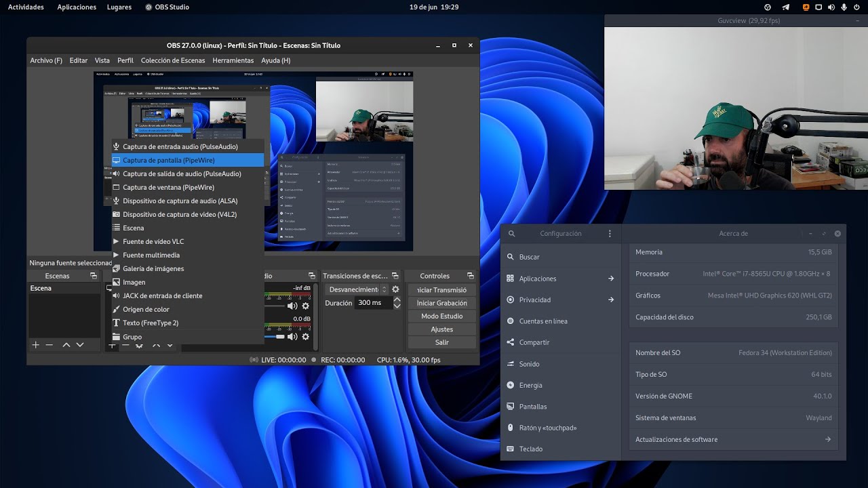
Task: Open Cuentas en línea settings
Action: pyautogui.click(x=561, y=321)
